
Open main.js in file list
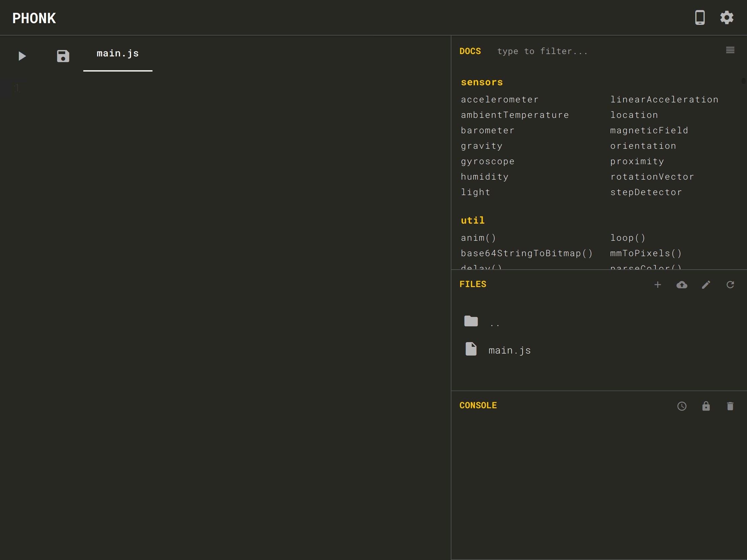point(509,351)
